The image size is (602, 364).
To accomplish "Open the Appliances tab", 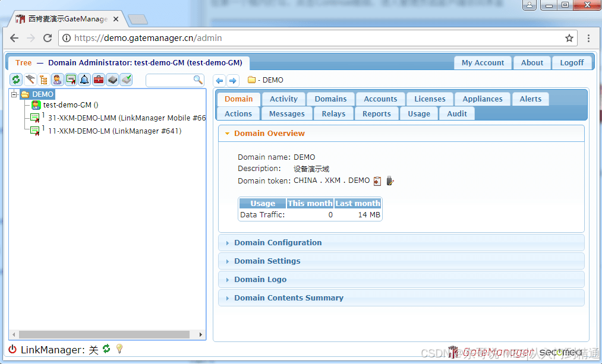I will coord(483,99).
